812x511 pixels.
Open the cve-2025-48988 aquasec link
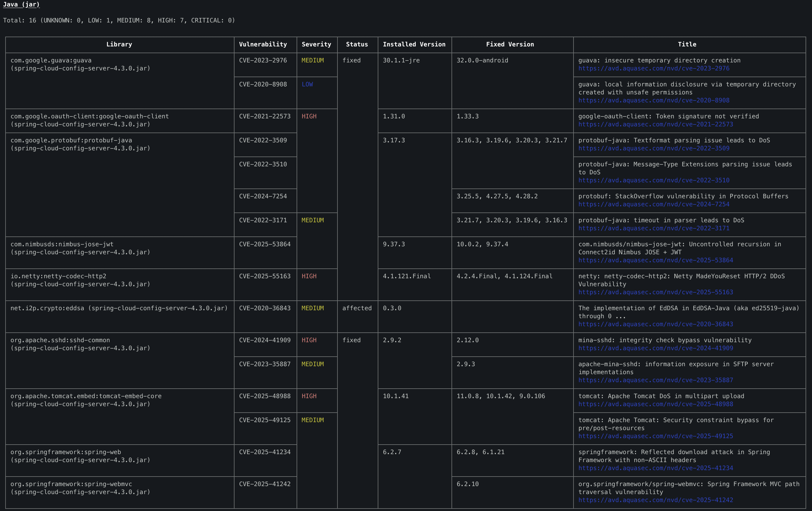[656, 404]
